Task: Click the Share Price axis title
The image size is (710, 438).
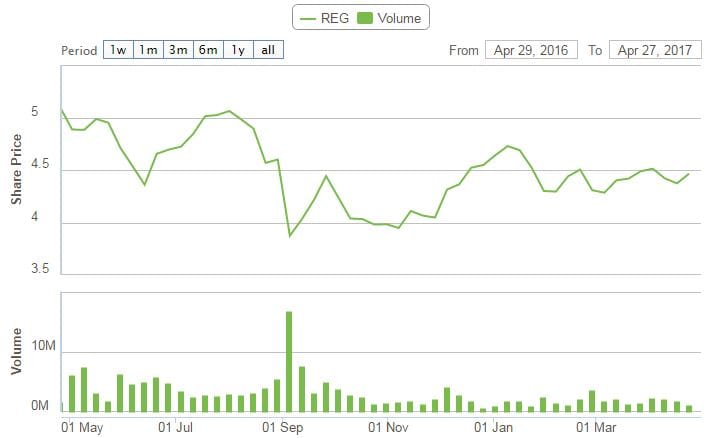Action: tap(17, 170)
